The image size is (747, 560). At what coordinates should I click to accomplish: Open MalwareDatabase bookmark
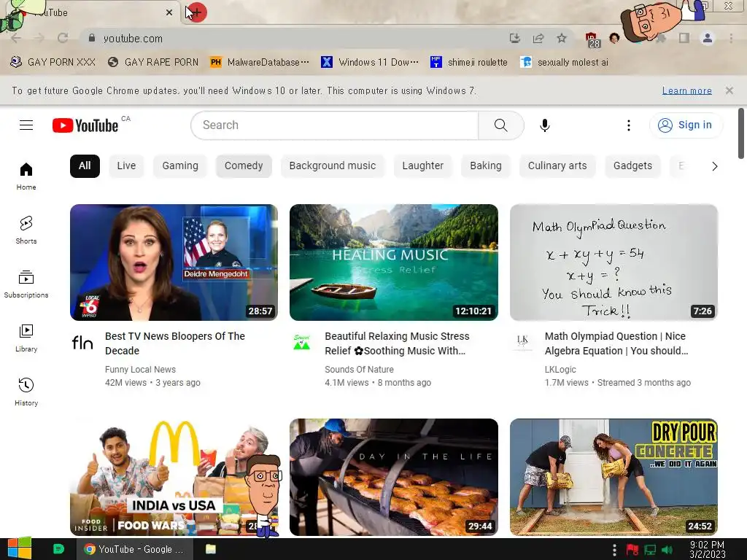pos(260,63)
